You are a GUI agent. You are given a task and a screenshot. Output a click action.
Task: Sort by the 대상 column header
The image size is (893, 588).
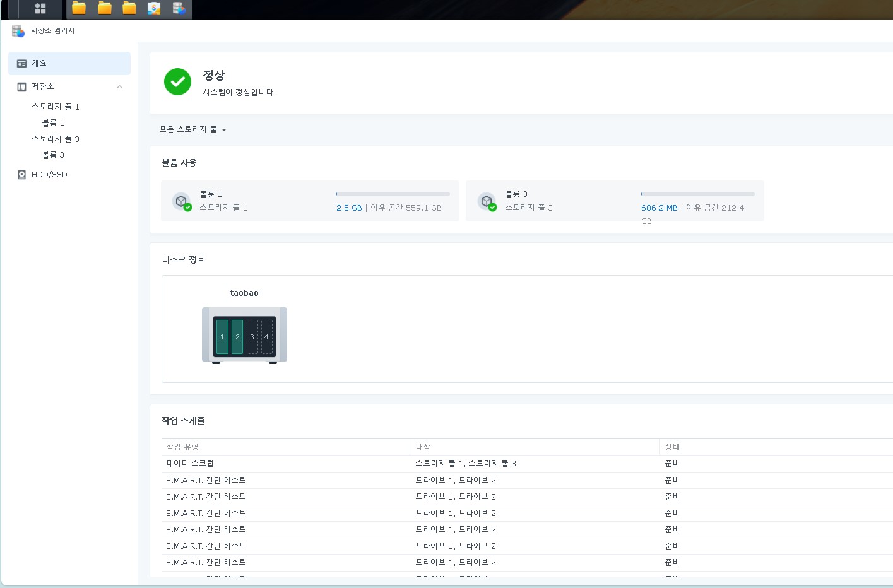(535, 447)
